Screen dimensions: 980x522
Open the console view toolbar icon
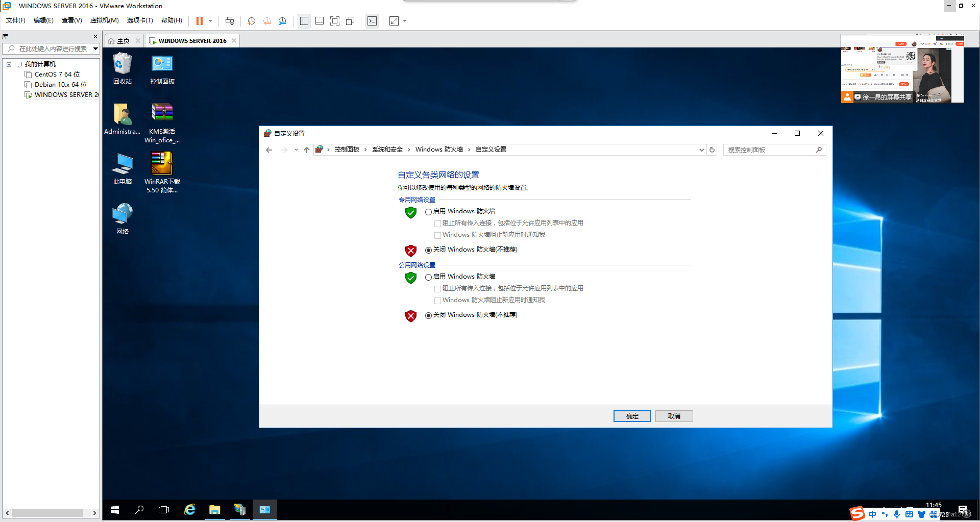[372, 21]
